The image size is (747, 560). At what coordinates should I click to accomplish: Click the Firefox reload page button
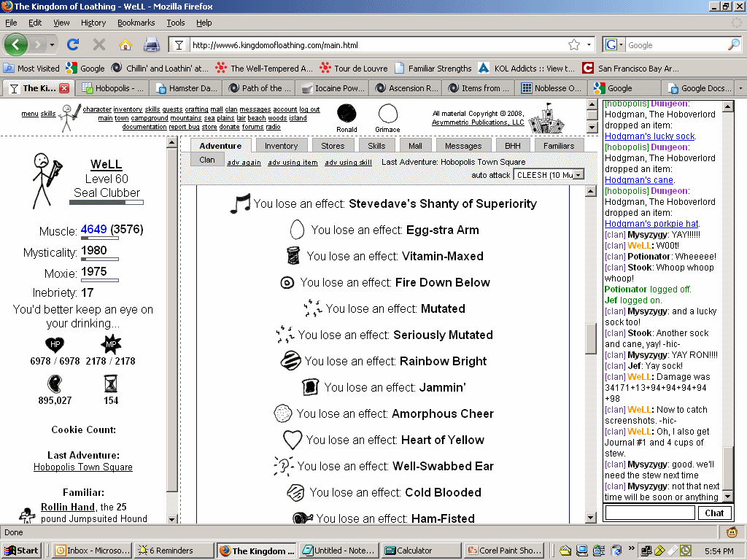tap(73, 45)
